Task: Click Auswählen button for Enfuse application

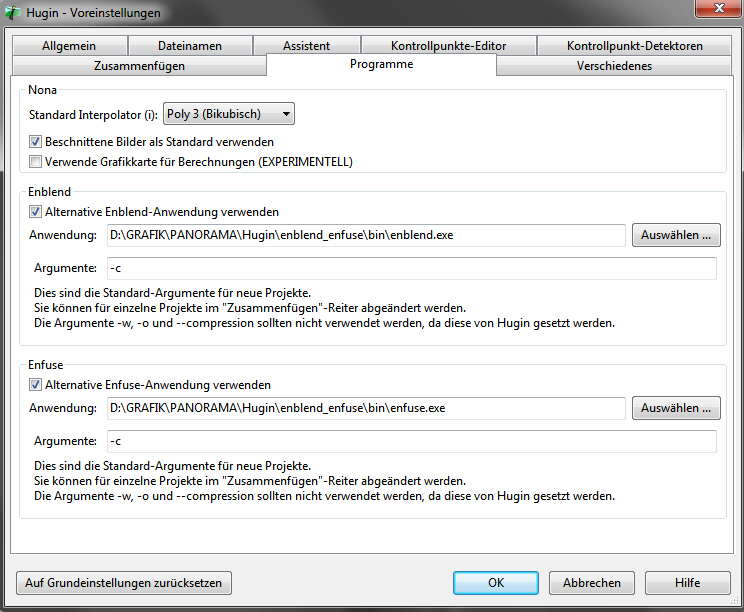Action: click(x=676, y=408)
